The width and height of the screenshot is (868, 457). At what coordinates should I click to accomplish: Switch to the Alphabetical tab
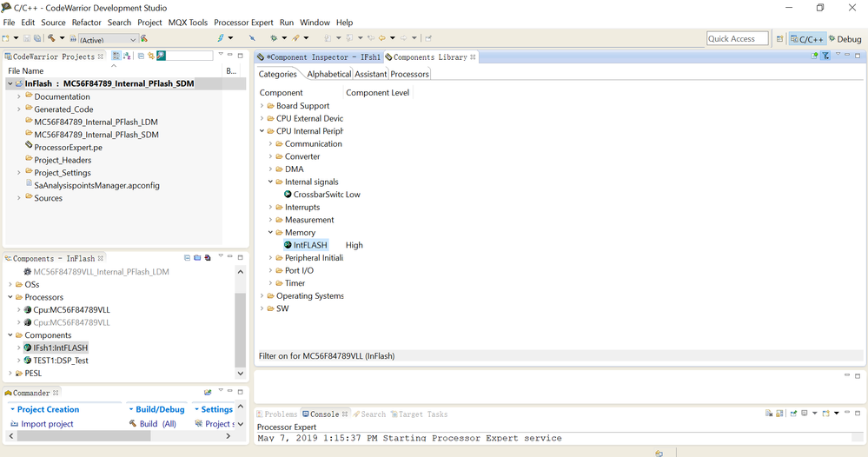click(x=328, y=74)
